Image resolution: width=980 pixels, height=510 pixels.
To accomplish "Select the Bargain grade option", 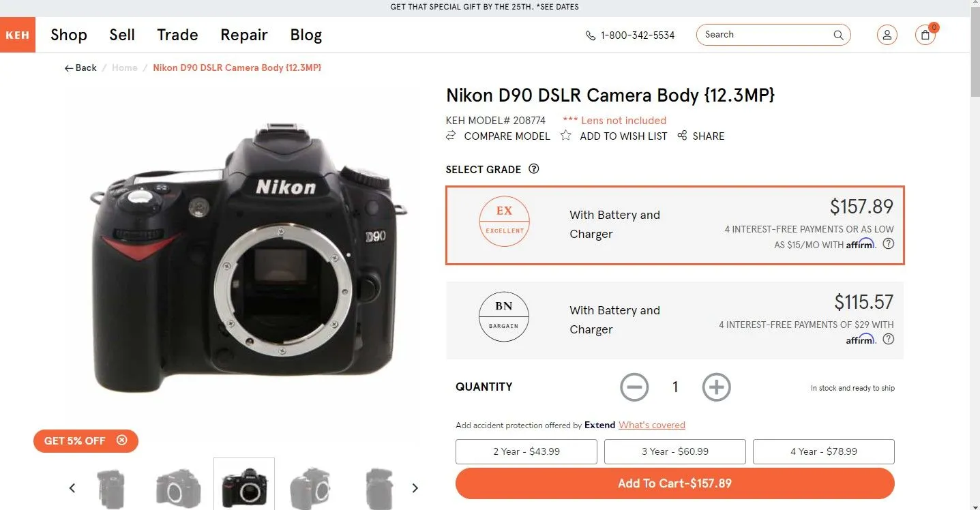I will pyautogui.click(x=674, y=320).
